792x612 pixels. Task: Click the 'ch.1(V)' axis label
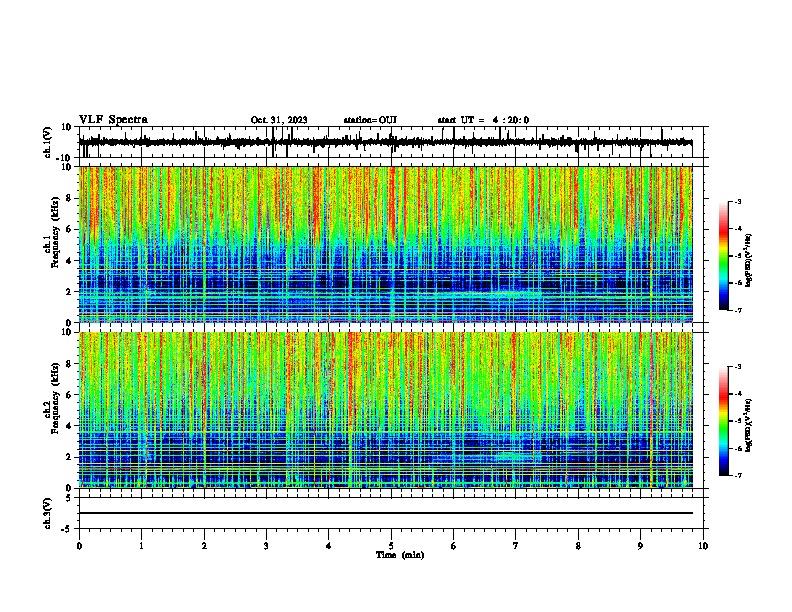coord(48,142)
